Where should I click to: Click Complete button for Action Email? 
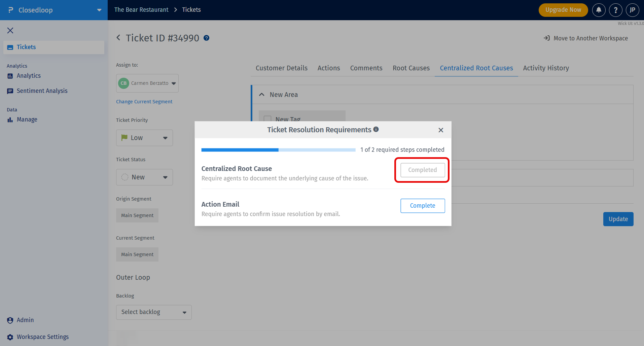(422, 206)
